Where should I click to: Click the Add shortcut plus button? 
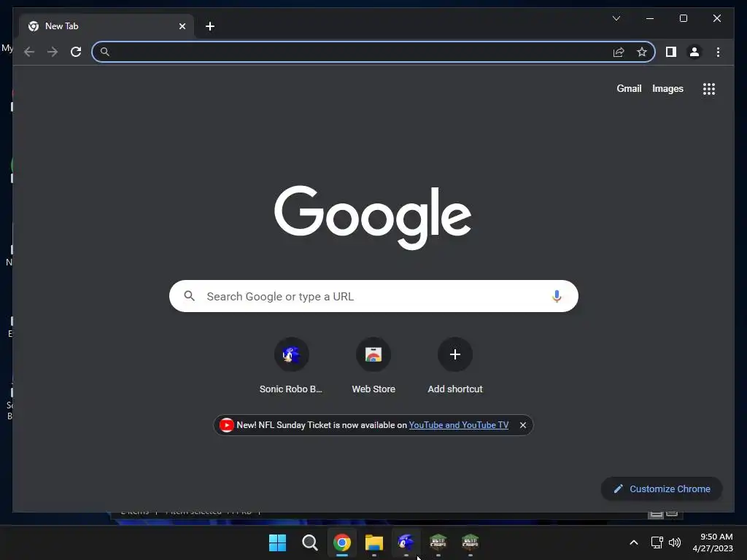(455, 354)
